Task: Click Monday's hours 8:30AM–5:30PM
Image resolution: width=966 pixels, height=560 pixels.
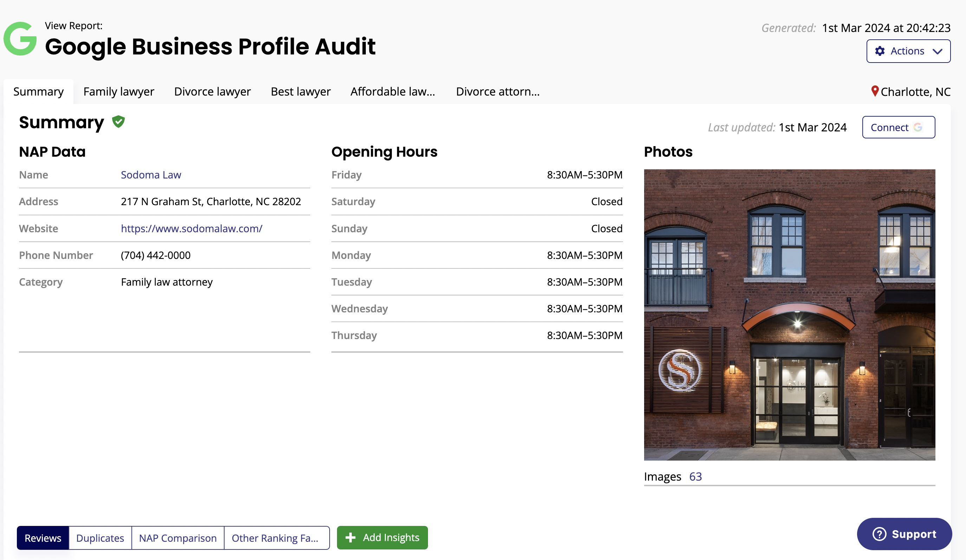Action: click(x=585, y=255)
